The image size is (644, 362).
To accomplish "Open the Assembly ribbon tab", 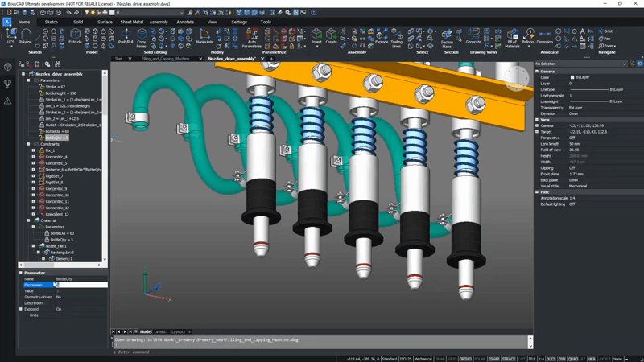I will pos(159,22).
